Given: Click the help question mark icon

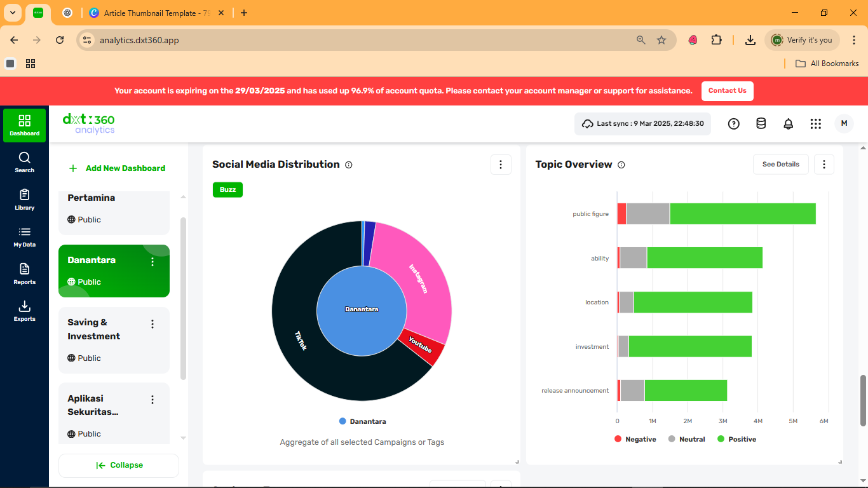Looking at the screenshot, I should (x=733, y=124).
